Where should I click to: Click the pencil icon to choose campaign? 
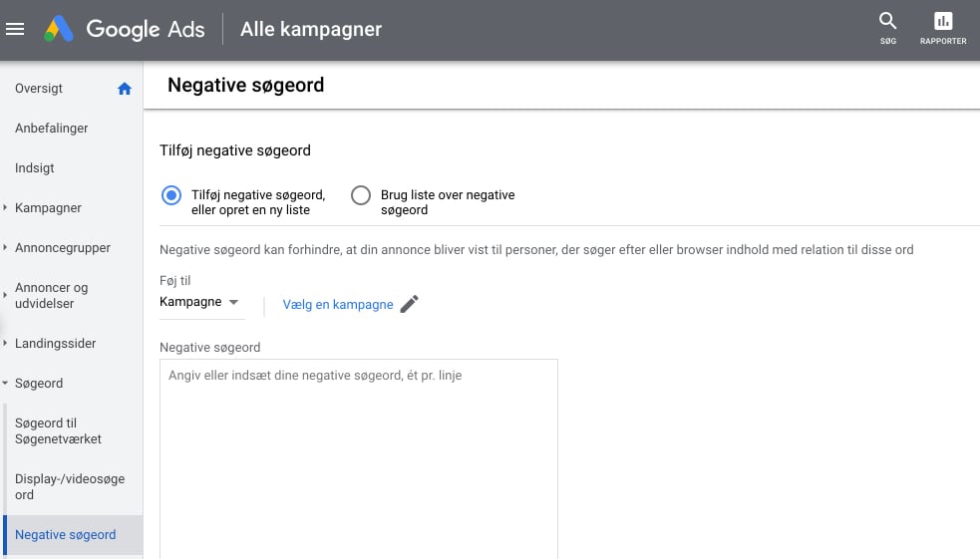click(409, 305)
